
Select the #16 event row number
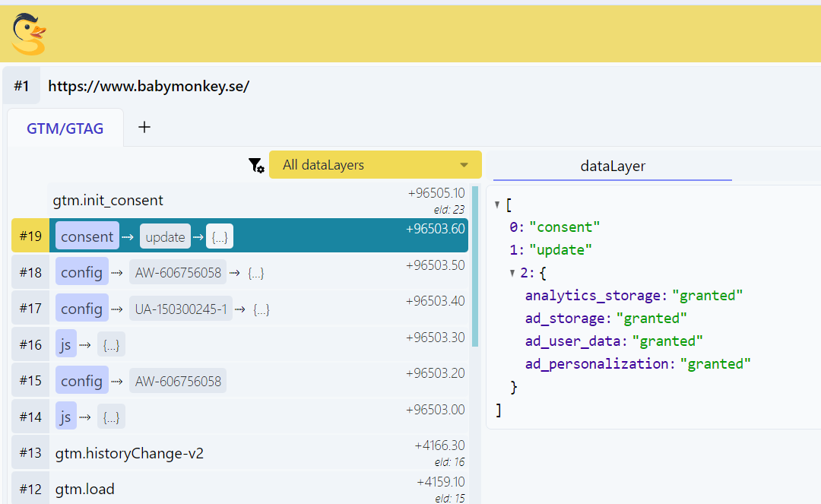tap(30, 345)
